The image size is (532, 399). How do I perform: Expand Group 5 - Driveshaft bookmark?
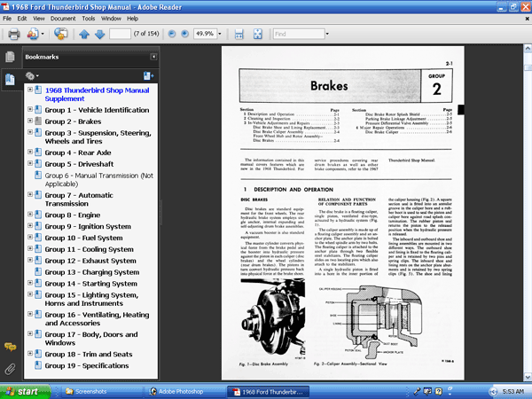coord(30,163)
